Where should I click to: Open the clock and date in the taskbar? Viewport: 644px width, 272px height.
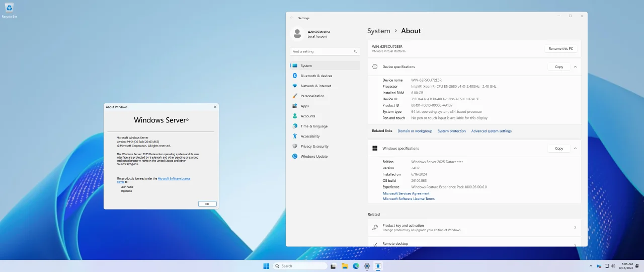click(x=627, y=266)
